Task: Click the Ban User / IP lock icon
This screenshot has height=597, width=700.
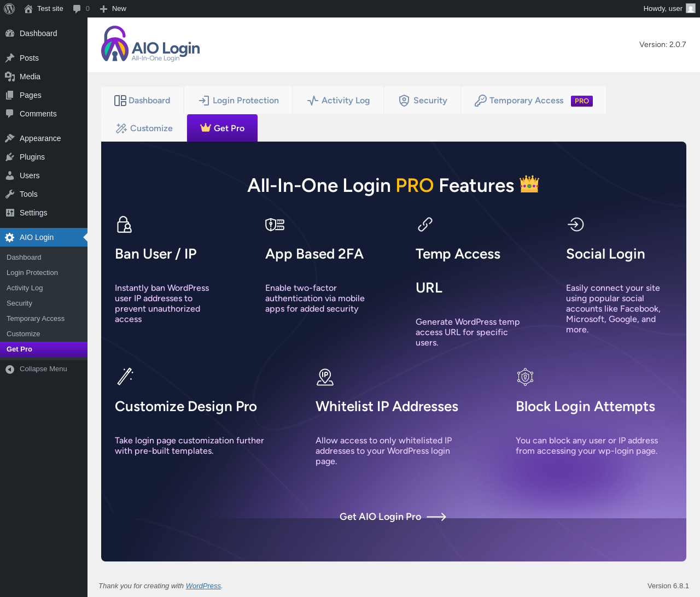Action: [x=124, y=225]
